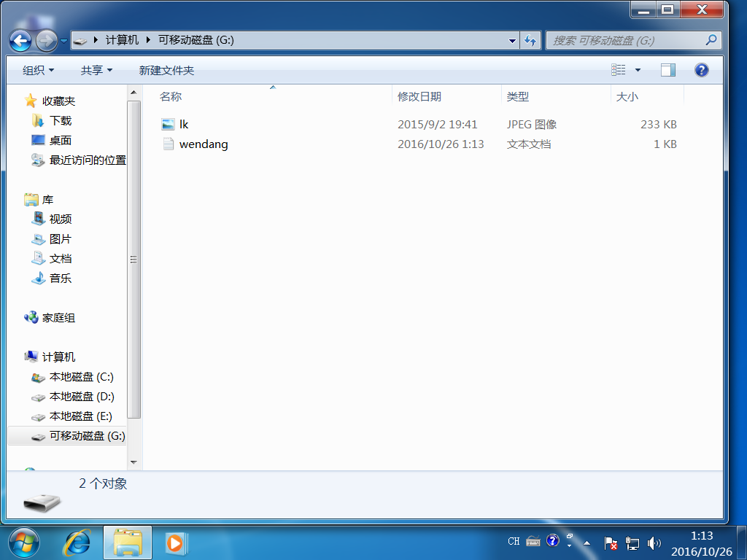Image resolution: width=747 pixels, height=560 pixels.
Task: Click 新建文件夹 button
Action: (166, 71)
